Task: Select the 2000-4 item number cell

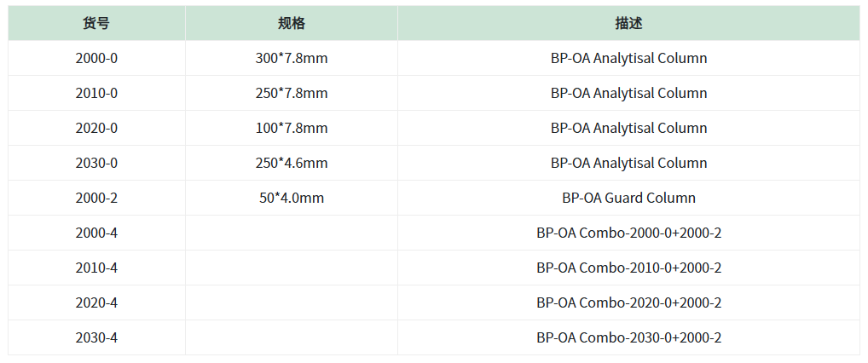Action: tap(96, 233)
